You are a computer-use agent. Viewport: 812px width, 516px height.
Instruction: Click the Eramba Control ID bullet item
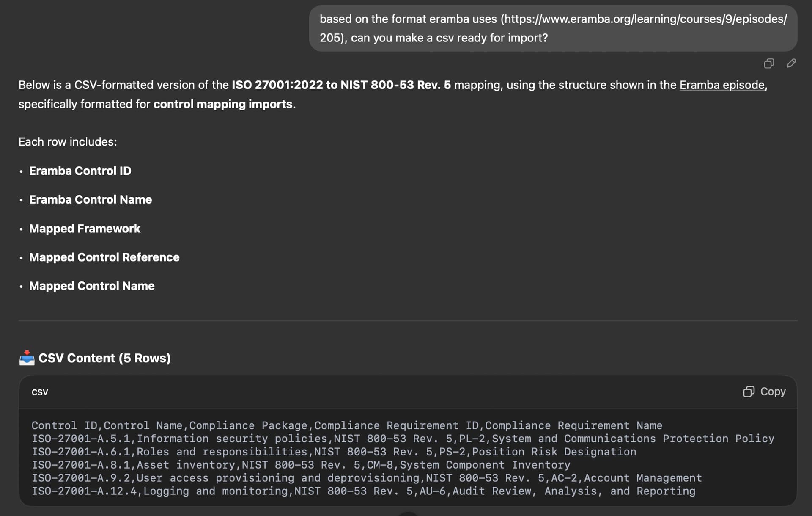[80, 171]
